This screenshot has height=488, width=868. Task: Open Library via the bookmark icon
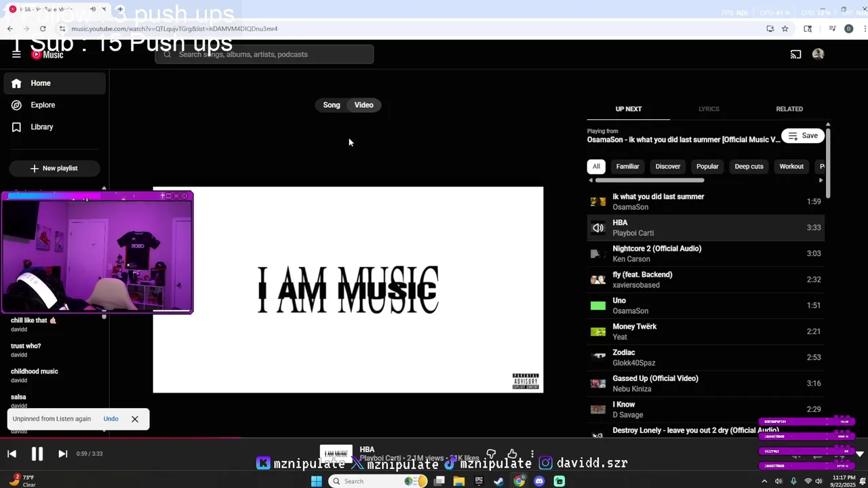pyautogui.click(x=16, y=127)
